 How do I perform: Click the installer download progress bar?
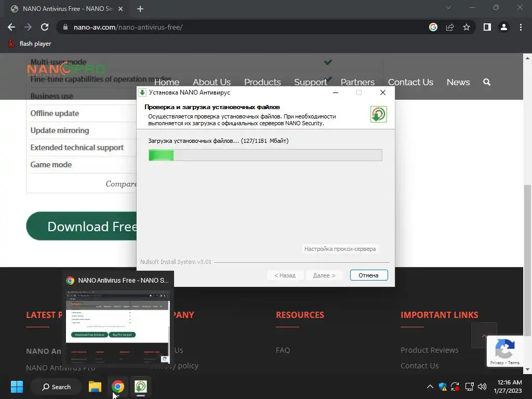point(265,155)
